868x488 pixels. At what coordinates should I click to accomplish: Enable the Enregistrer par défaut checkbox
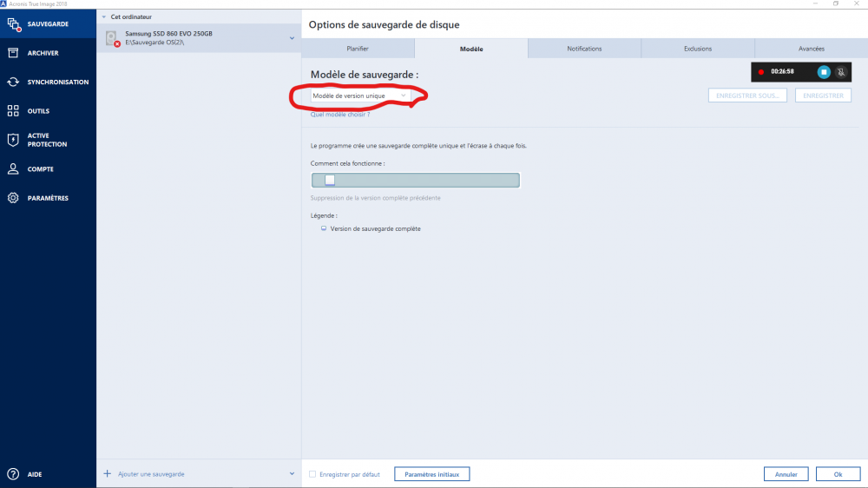(313, 474)
